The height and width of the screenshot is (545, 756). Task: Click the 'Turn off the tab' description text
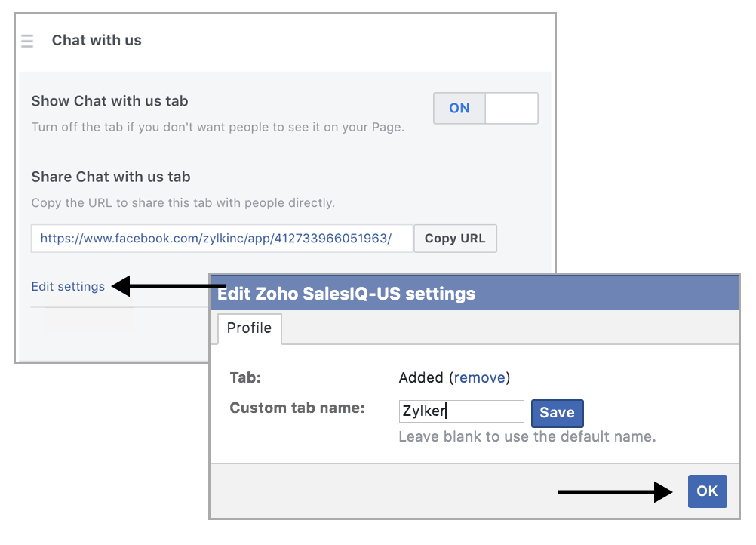coord(217,127)
